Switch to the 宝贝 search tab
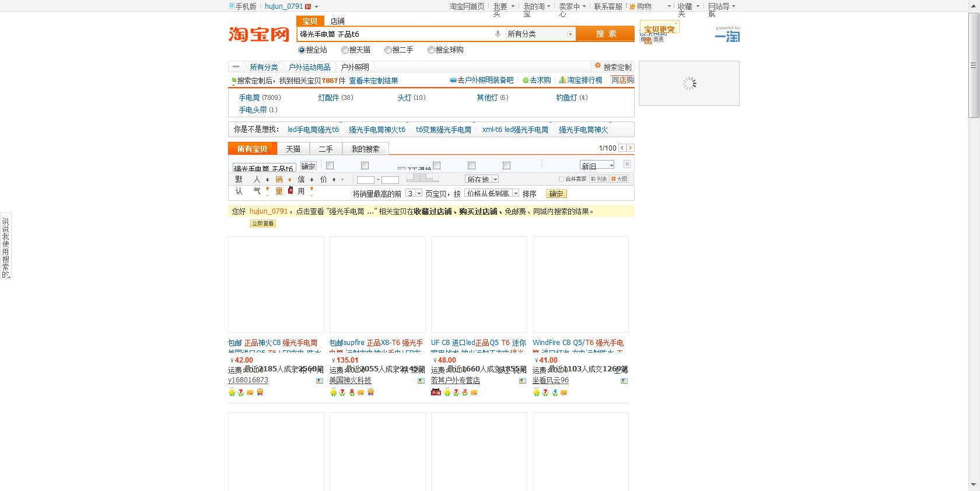The width and height of the screenshot is (980, 491). (310, 20)
